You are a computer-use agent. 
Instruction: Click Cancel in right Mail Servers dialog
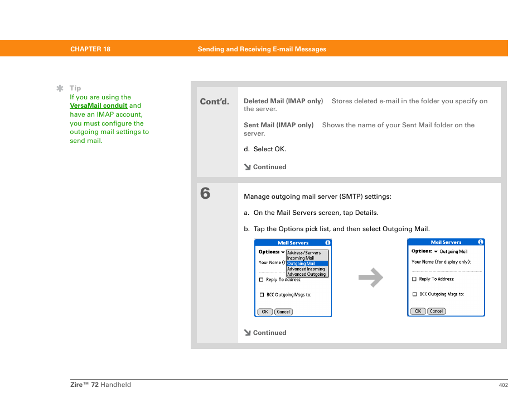tap(436, 311)
